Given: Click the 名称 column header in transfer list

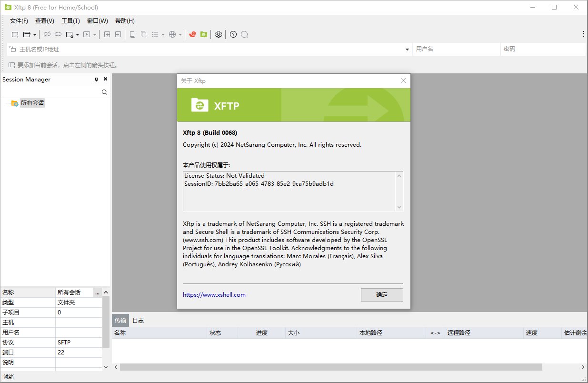Looking at the screenshot, I should coord(159,333).
